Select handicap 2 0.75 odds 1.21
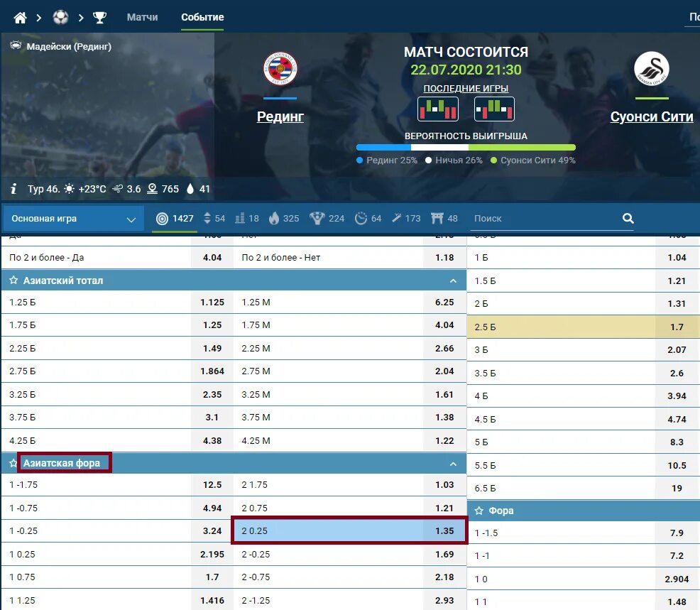The height and width of the screenshot is (610, 700). coord(350,508)
